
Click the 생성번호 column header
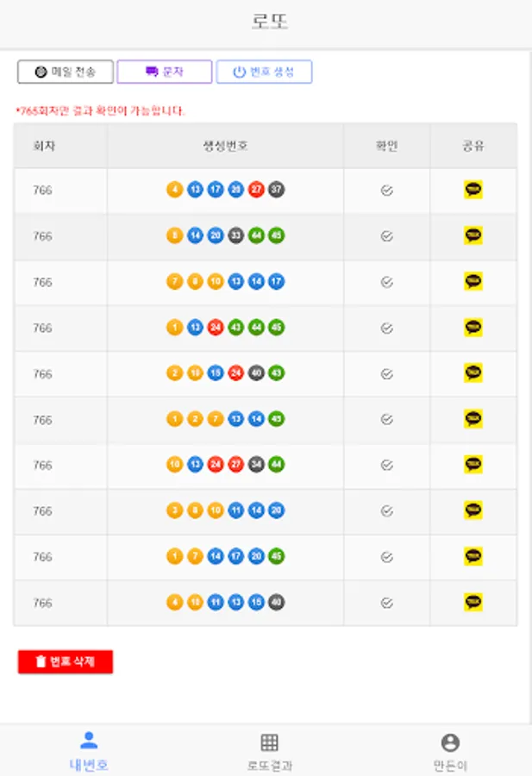point(225,146)
